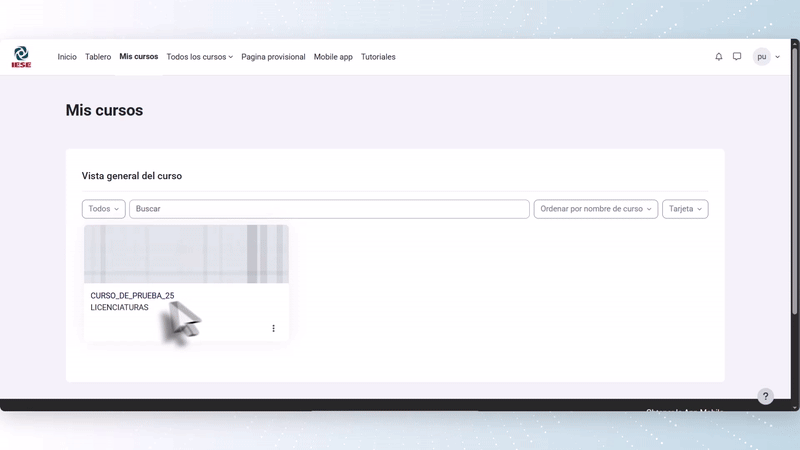Screen dimensions: 800x450
Task: Open the Tutoriales page
Action: coord(378,57)
